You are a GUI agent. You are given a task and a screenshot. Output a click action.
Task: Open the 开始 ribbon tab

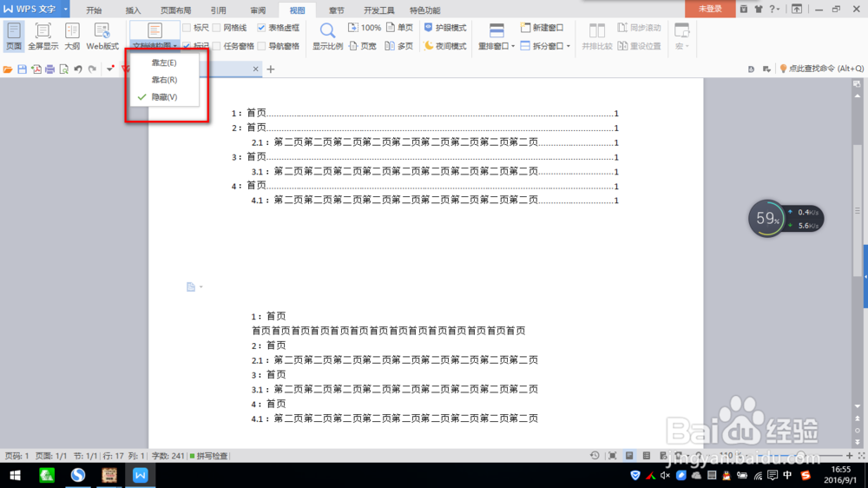coord(94,10)
